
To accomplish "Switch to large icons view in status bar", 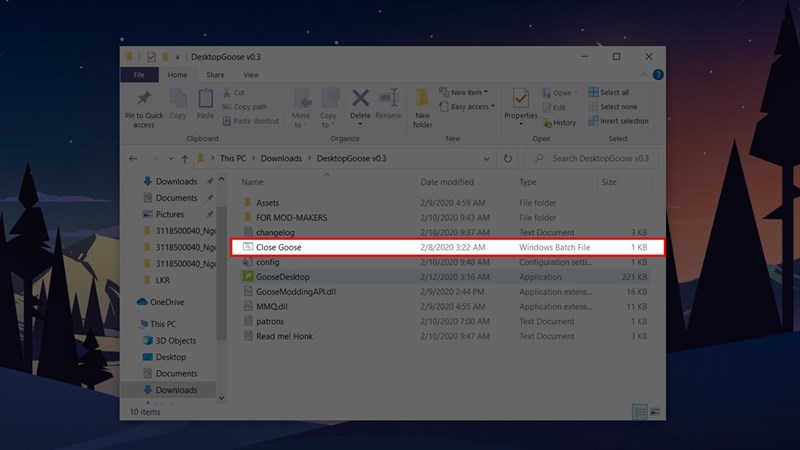I will point(655,411).
